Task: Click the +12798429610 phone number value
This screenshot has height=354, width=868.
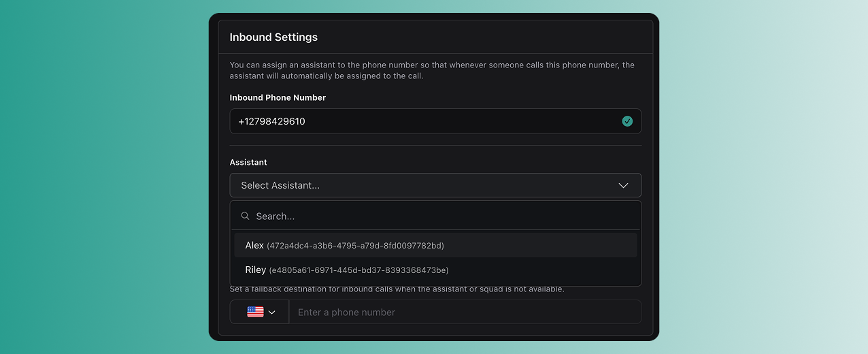Action: [271, 121]
